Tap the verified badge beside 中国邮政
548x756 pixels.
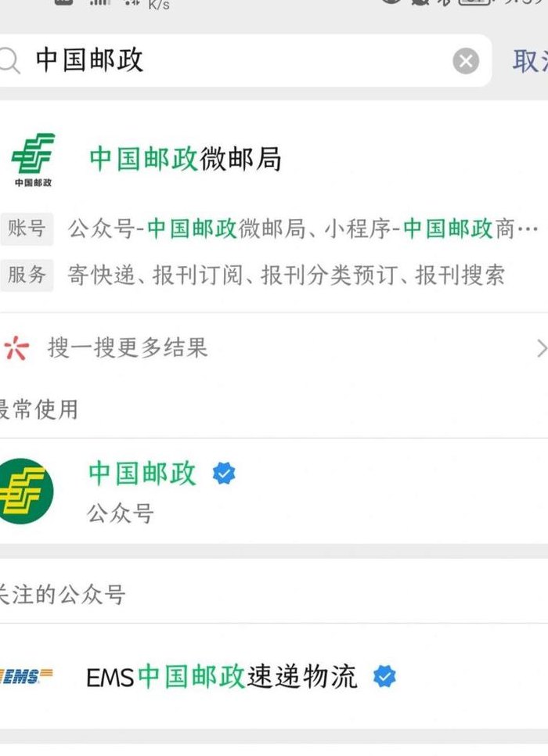pos(224,473)
